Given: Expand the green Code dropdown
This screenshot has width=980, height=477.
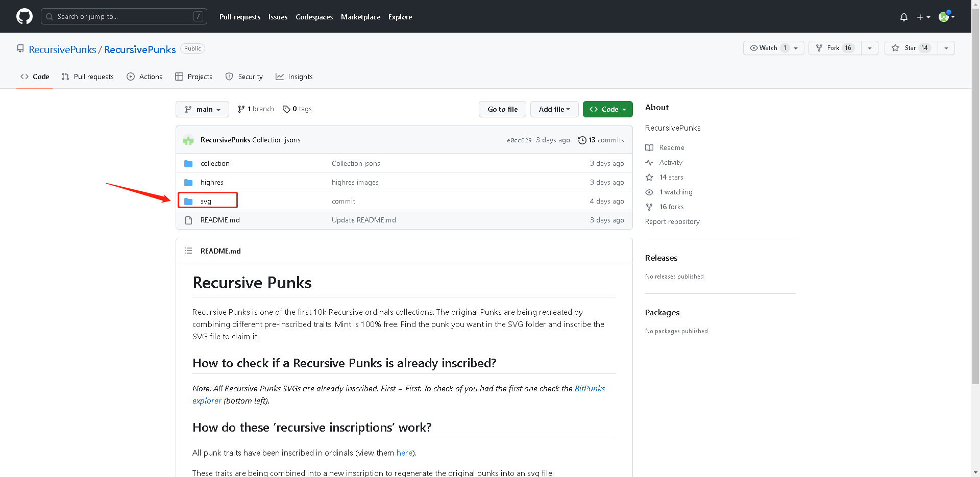Looking at the screenshot, I should tap(607, 109).
